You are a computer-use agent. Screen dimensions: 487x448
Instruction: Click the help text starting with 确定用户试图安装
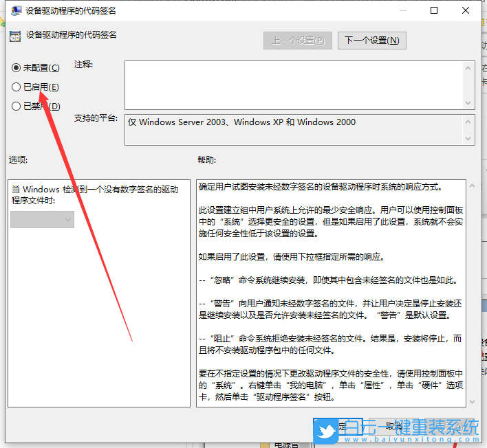tap(321, 187)
